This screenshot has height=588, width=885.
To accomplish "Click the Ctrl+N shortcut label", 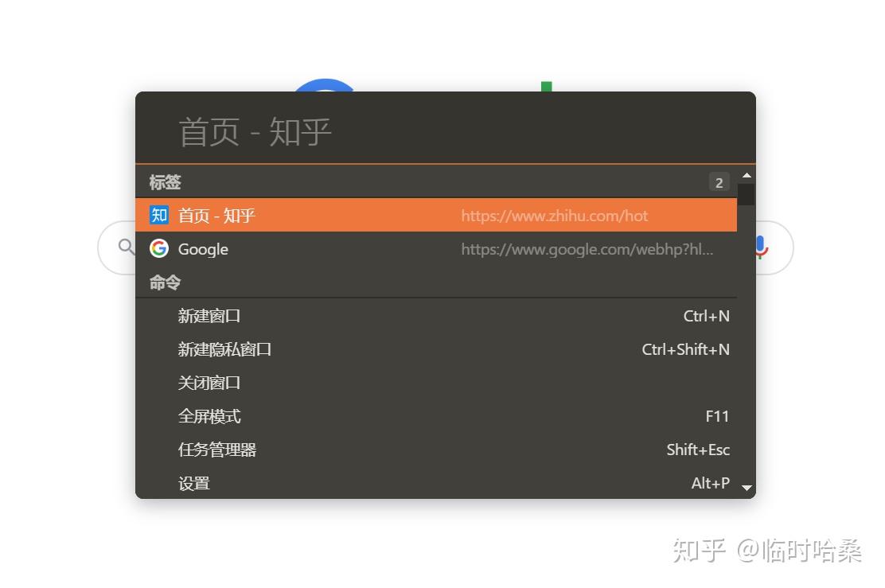I will coord(706,315).
